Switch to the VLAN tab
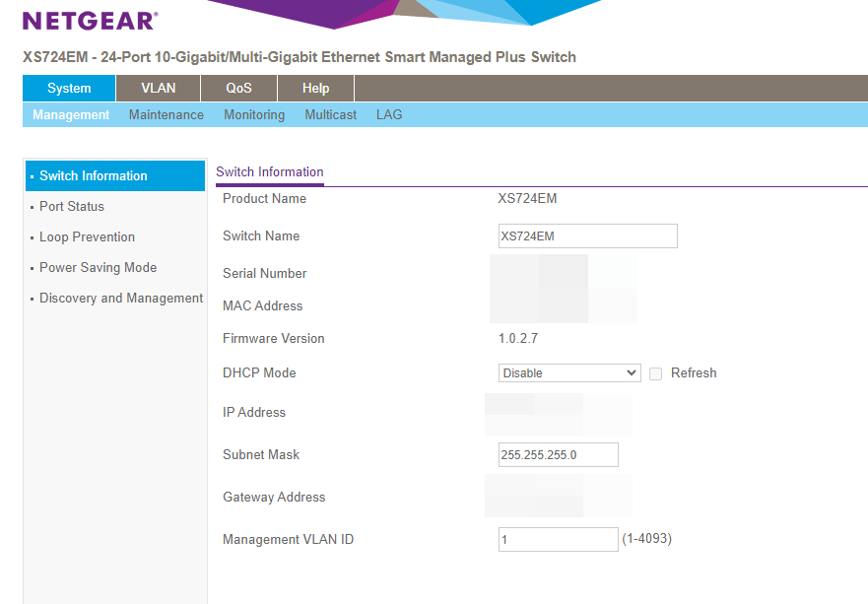 click(159, 88)
